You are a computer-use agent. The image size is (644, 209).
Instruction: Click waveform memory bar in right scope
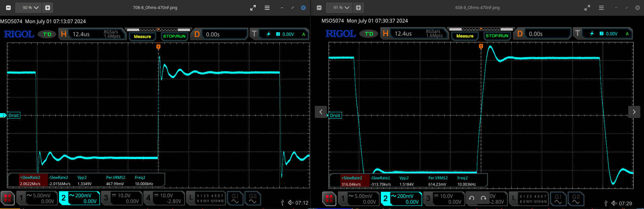pos(481,29)
